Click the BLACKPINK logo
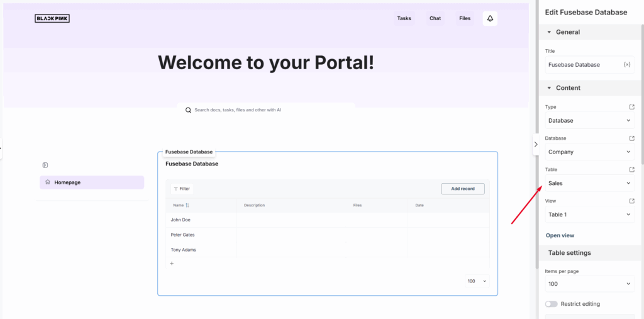 [x=52, y=18]
